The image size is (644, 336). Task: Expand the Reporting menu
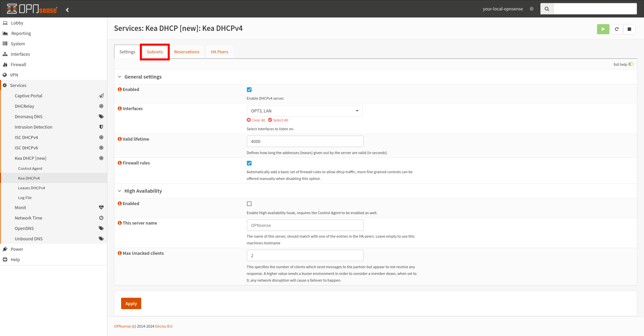coord(54,33)
